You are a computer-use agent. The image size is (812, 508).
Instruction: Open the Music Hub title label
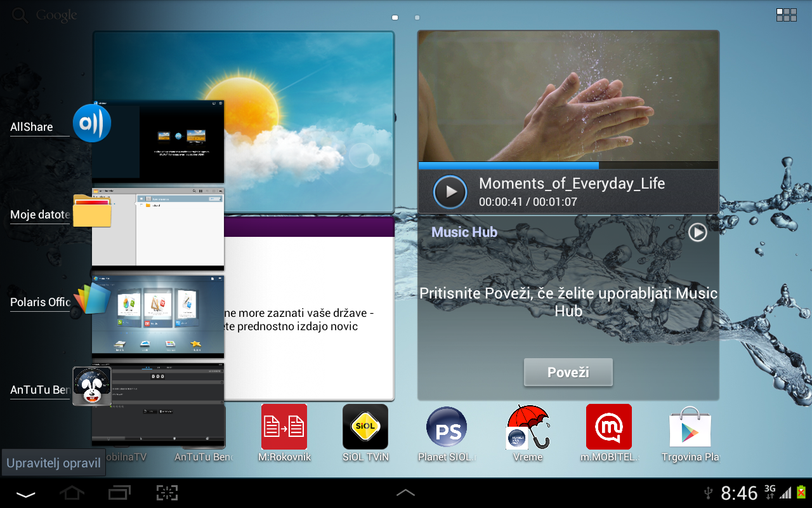click(x=464, y=232)
